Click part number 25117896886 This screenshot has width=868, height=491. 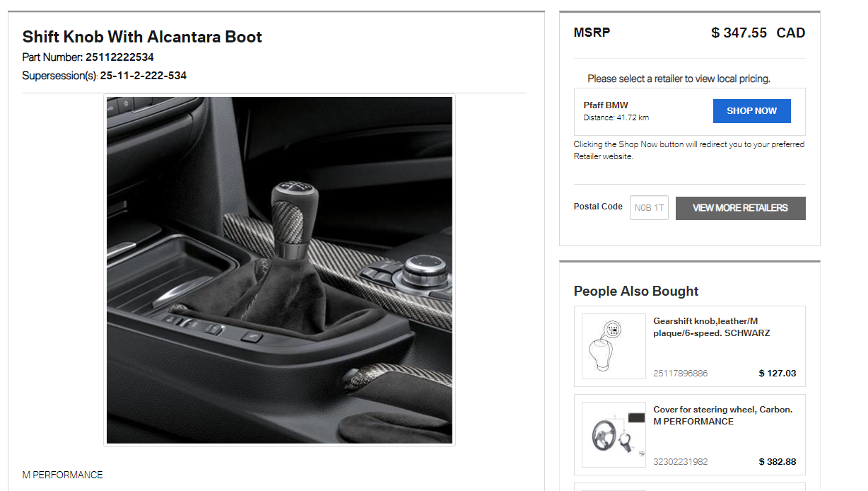(x=680, y=374)
